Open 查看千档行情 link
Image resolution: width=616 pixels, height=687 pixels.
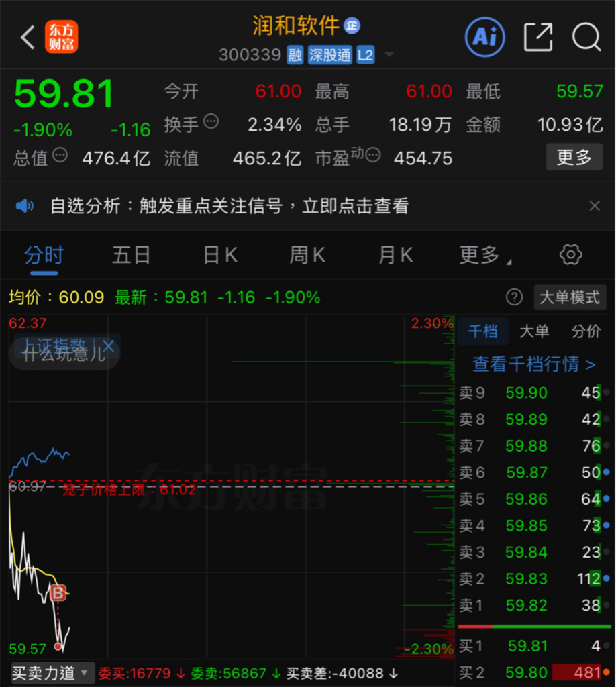pos(534,364)
